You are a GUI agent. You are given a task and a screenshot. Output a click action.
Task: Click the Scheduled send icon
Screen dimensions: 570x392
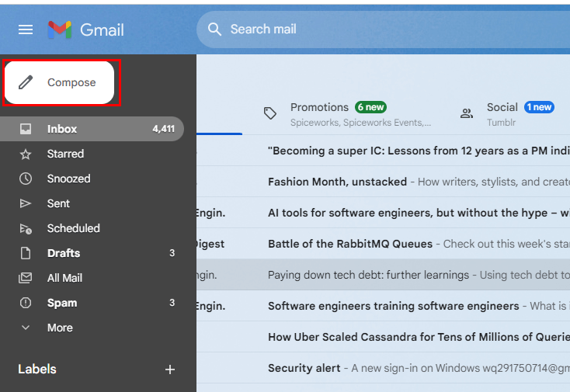click(x=26, y=228)
